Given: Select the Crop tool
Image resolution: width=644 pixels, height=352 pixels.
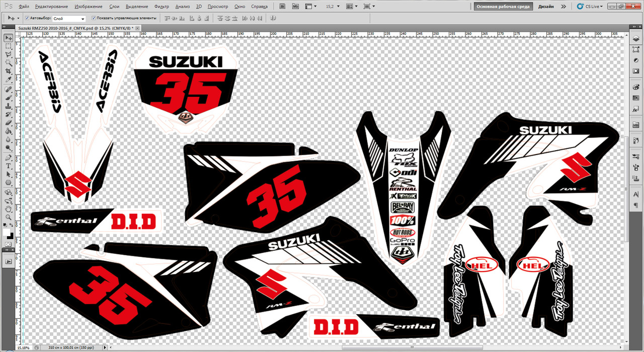Looking at the screenshot, I should (9, 72).
